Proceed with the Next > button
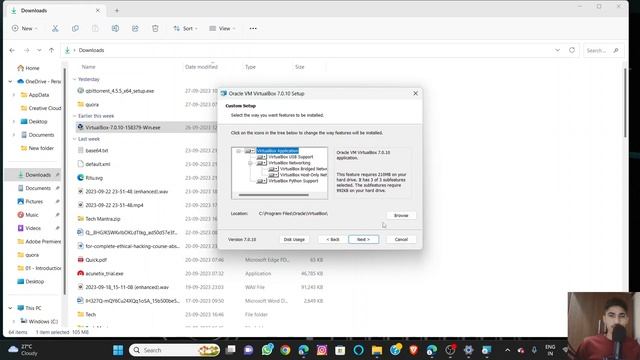 coord(363,240)
